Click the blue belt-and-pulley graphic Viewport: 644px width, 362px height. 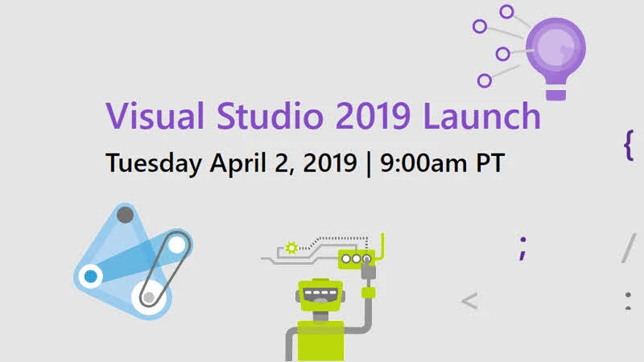tap(133, 261)
